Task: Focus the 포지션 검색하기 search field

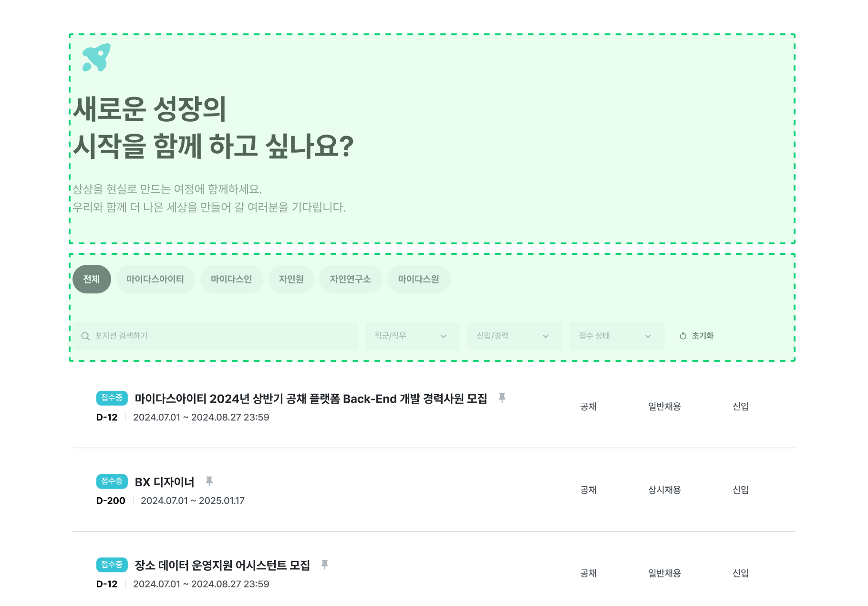Action: 219,336
